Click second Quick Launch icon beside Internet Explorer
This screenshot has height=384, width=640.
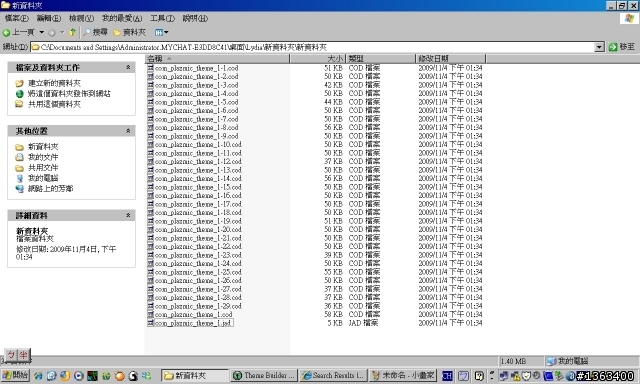pos(51,376)
